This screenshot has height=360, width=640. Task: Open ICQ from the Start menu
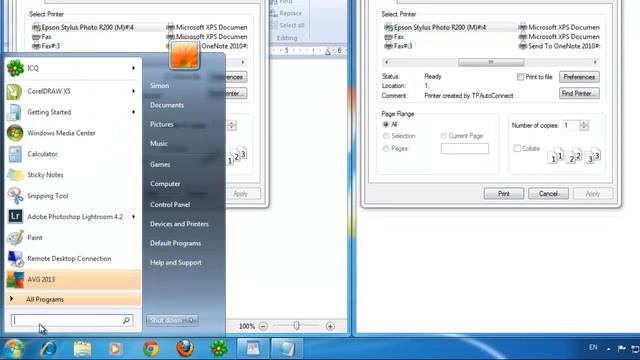(x=73, y=68)
